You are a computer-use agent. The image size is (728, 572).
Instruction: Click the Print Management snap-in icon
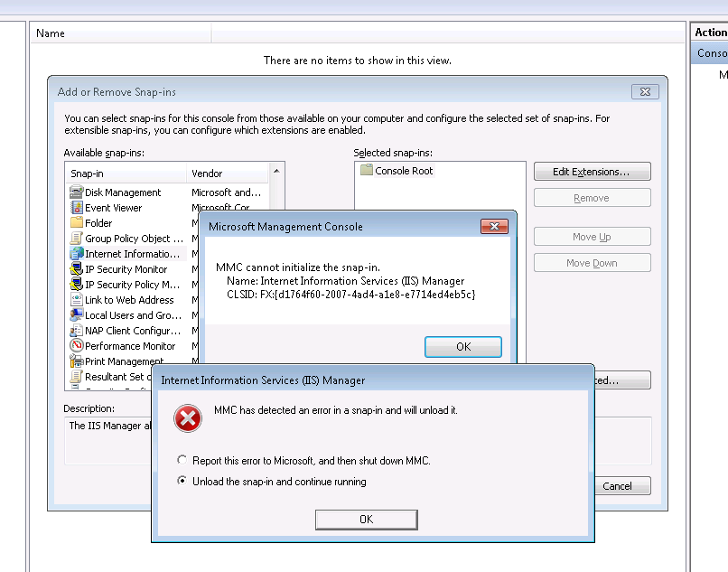(76, 361)
